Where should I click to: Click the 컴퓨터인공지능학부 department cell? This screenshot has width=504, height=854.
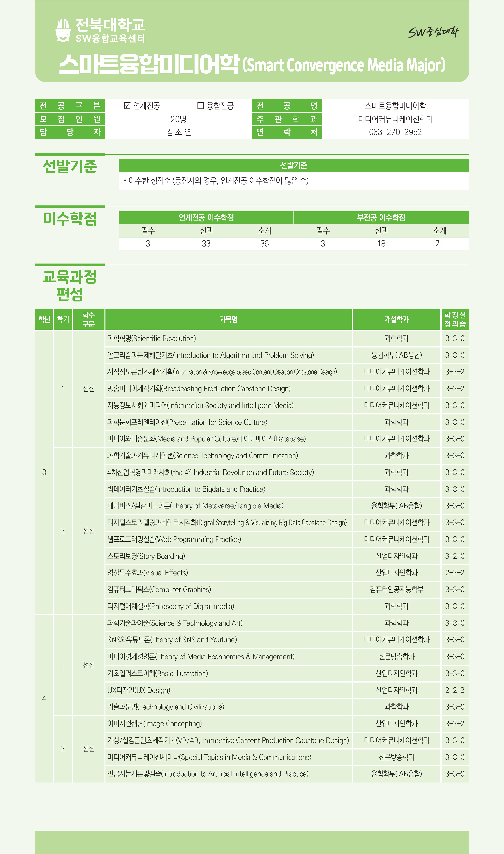coord(397,589)
